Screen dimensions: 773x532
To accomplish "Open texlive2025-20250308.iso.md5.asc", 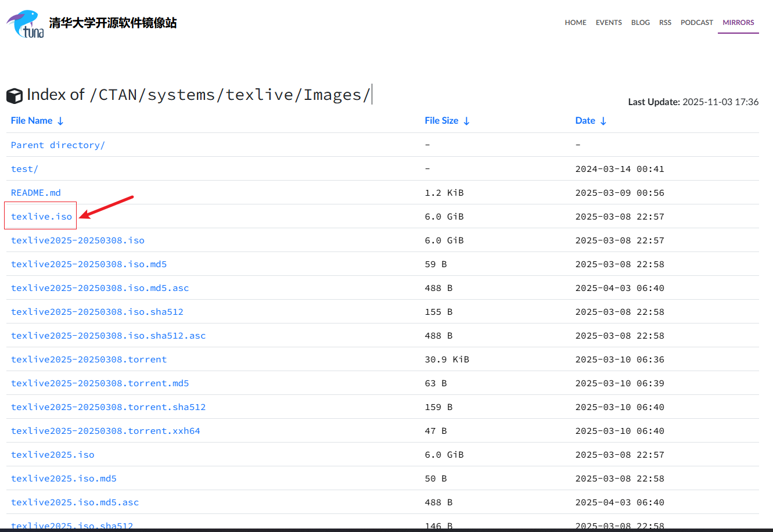I will 100,288.
